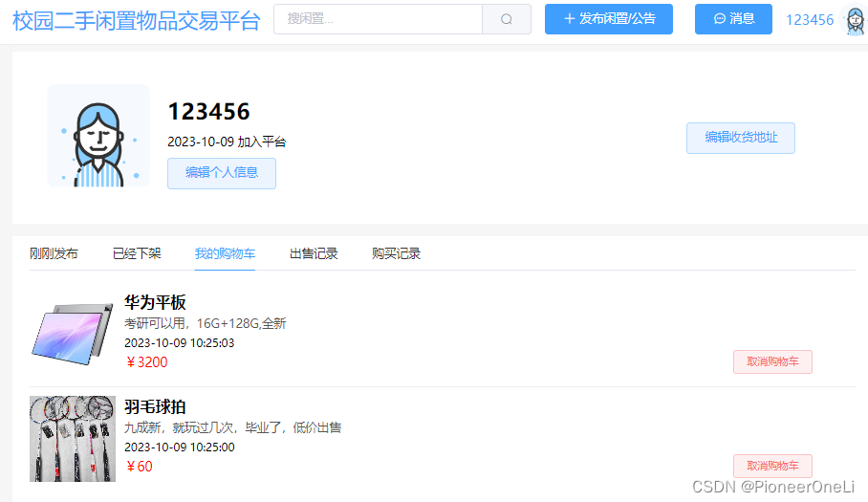The image size is (868, 502).
Task: Click 取消购物车 for 华为平板
Action: (x=772, y=362)
